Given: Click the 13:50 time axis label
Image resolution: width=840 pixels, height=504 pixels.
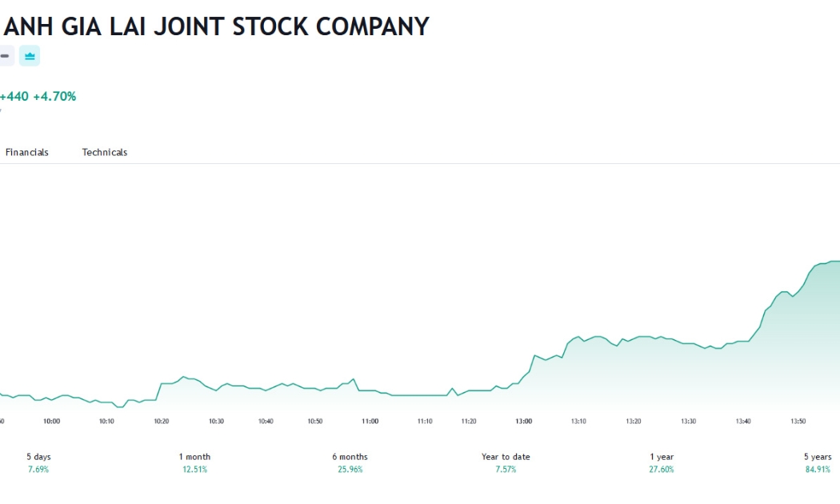Looking at the screenshot, I should coord(798,422).
